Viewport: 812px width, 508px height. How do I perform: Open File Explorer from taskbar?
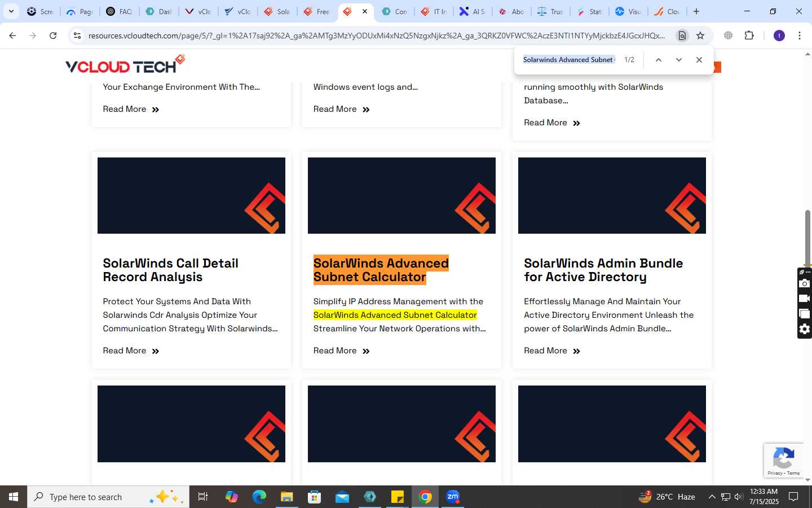[x=286, y=497]
